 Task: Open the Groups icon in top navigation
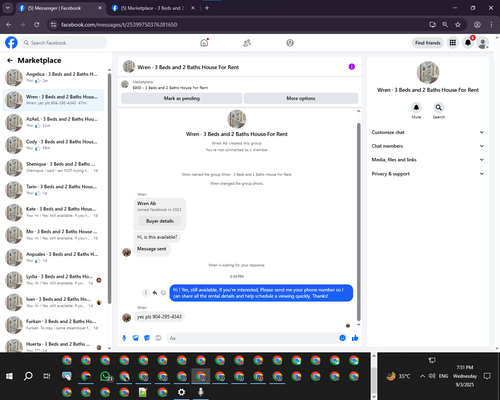tap(290, 43)
